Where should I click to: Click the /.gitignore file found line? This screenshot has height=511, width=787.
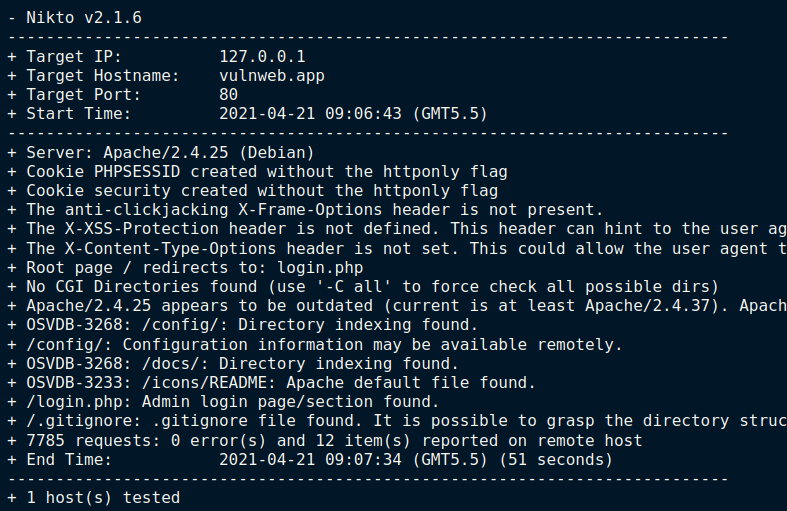click(398, 421)
